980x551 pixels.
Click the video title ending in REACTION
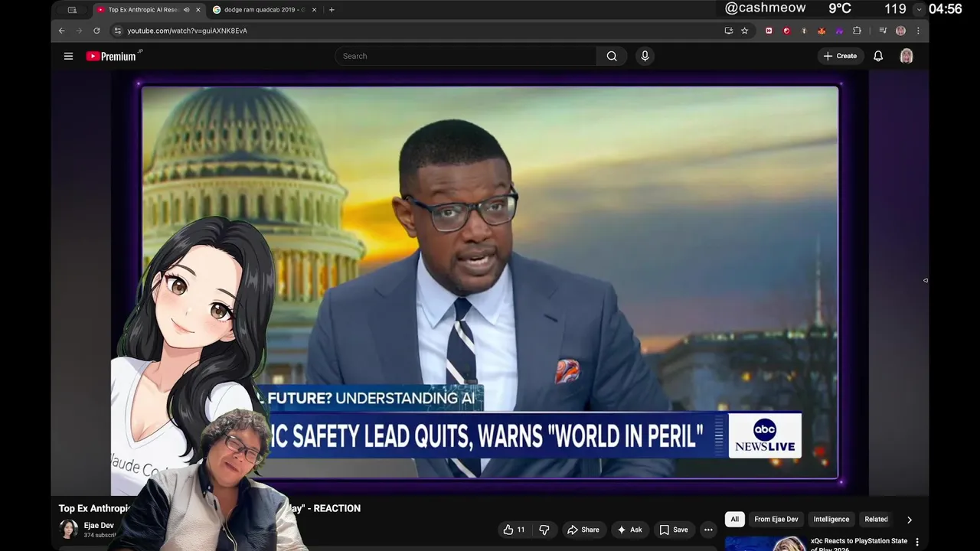point(210,508)
